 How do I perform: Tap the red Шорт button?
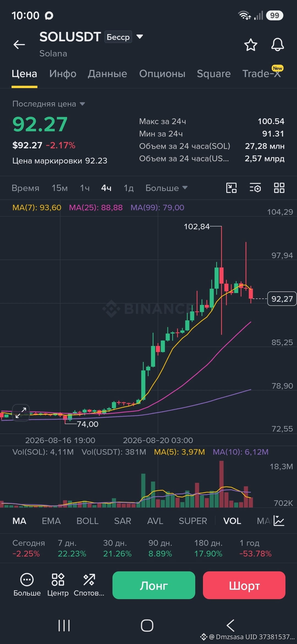tap(244, 585)
